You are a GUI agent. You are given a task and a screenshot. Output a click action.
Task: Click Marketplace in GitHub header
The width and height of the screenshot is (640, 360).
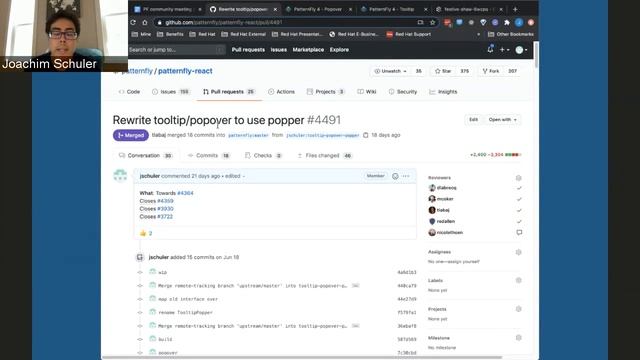click(x=308, y=50)
